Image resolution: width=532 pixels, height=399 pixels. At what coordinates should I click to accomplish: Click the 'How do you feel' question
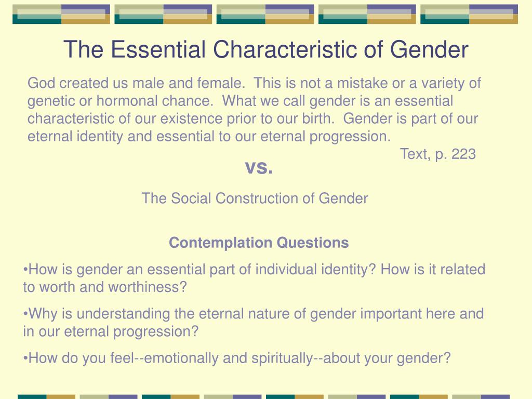[x=237, y=358]
